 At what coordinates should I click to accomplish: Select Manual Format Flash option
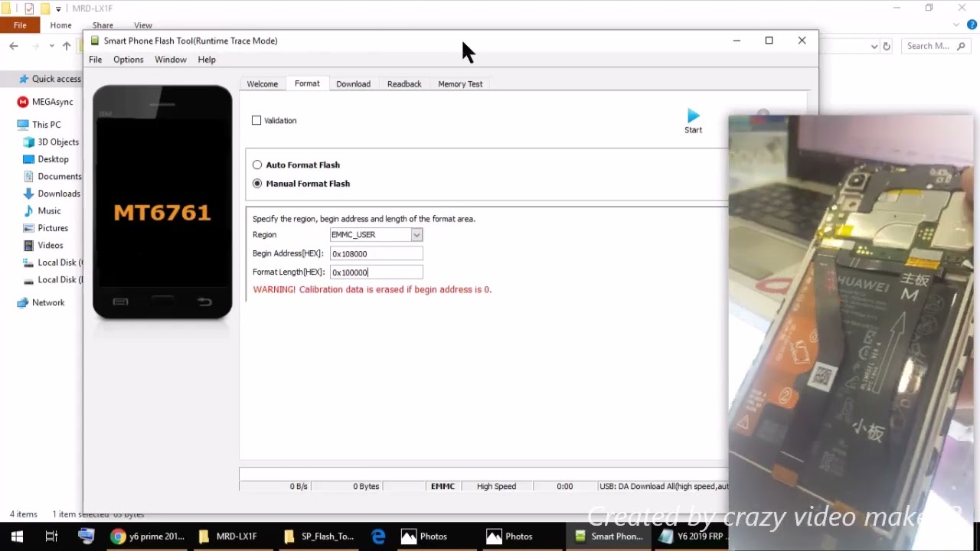click(257, 184)
